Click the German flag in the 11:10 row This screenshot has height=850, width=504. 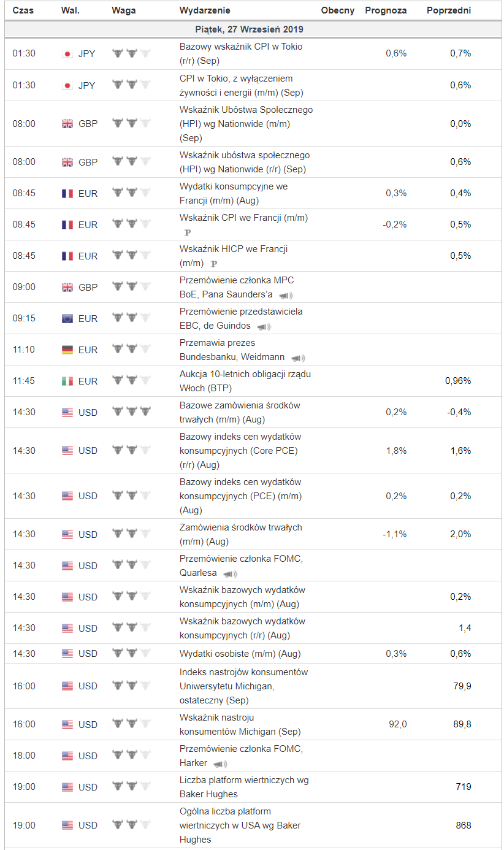(x=67, y=350)
